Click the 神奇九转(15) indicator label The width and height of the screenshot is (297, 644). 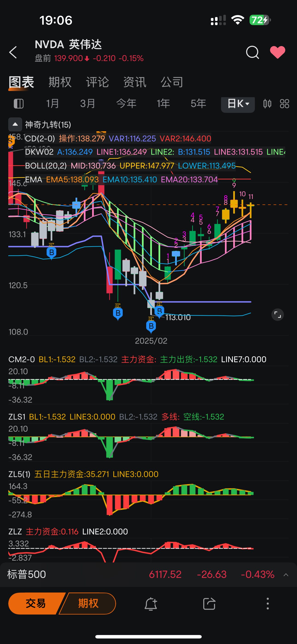[x=48, y=125]
